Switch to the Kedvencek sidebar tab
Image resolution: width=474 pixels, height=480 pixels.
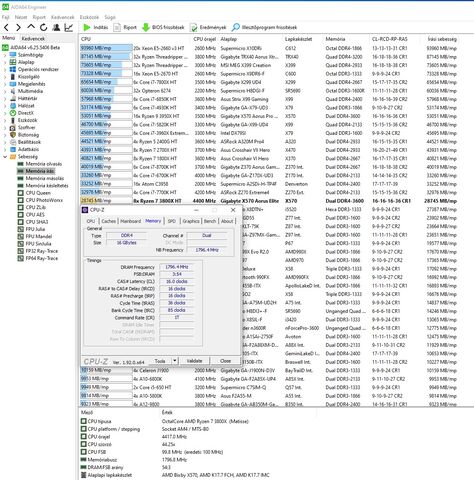[33, 39]
